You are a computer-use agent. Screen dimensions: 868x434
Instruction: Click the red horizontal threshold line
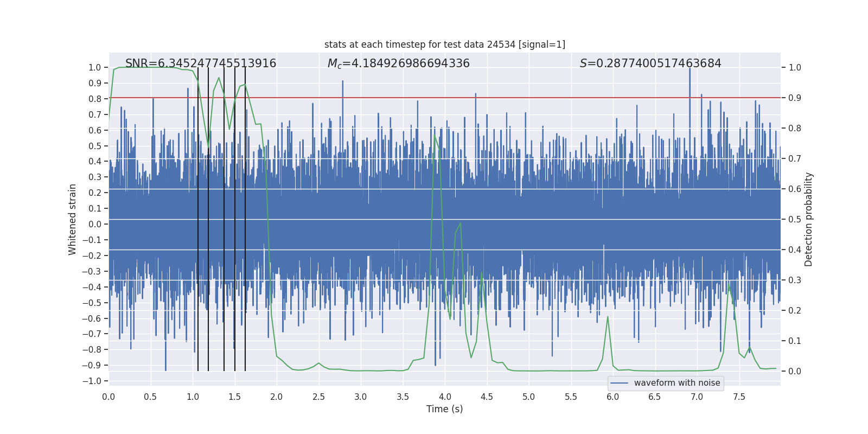tap(445, 98)
